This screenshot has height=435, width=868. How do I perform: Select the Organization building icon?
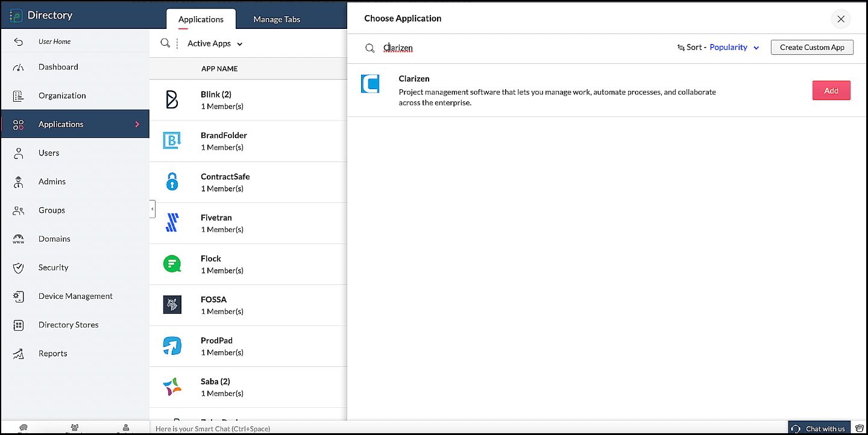[19, 96]
